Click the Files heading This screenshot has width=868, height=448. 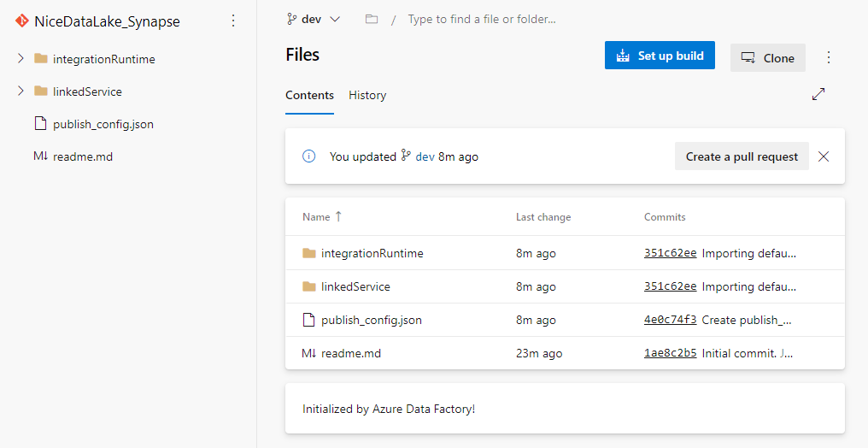tap(302, 54)
